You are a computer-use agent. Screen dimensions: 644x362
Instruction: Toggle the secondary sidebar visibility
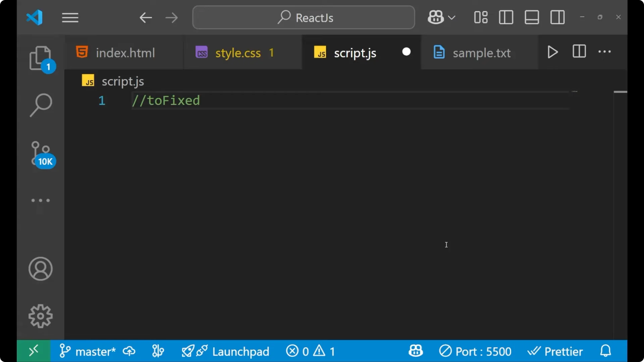[x=557, y=17]
